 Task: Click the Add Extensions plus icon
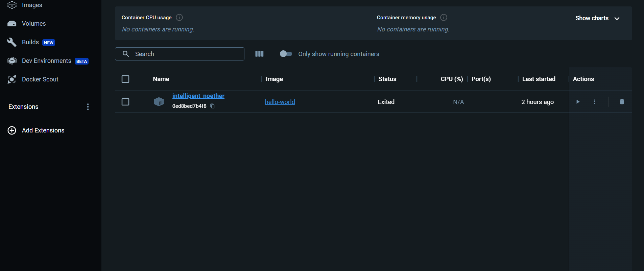click(12, 130)
